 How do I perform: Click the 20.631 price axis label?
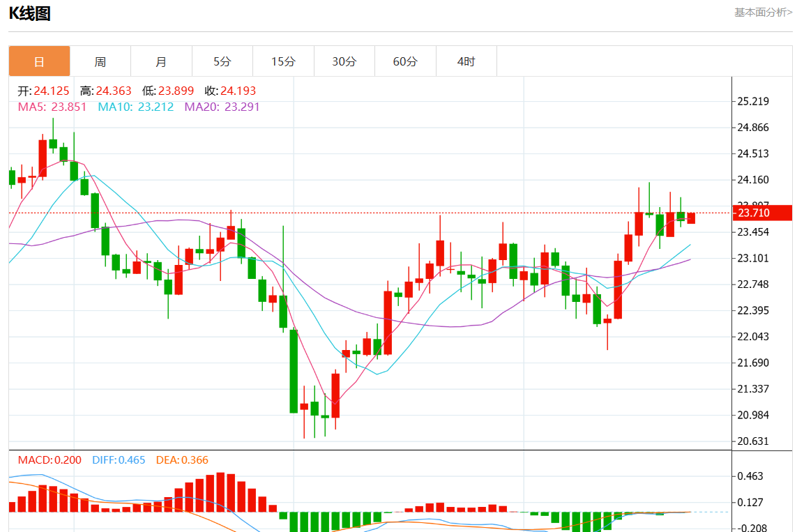click(752, 441)
